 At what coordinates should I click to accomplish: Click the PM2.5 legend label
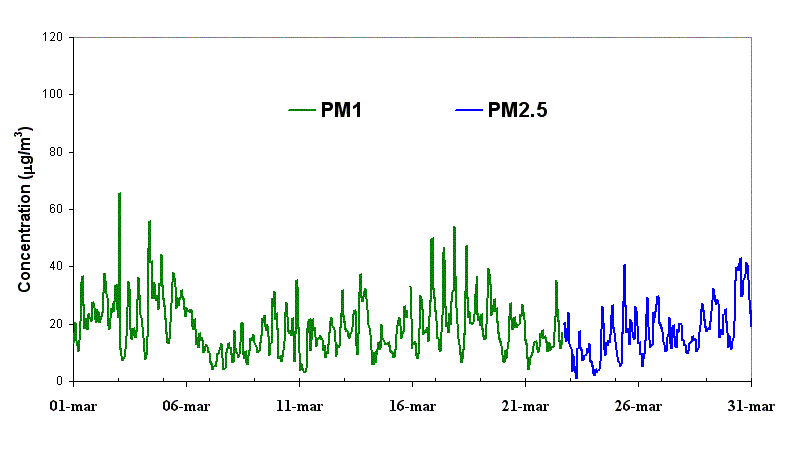pyautogui.click(x=517, y=110)
